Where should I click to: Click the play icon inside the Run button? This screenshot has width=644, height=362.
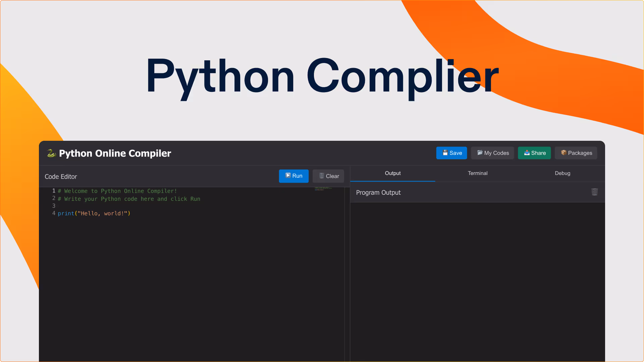288,175
